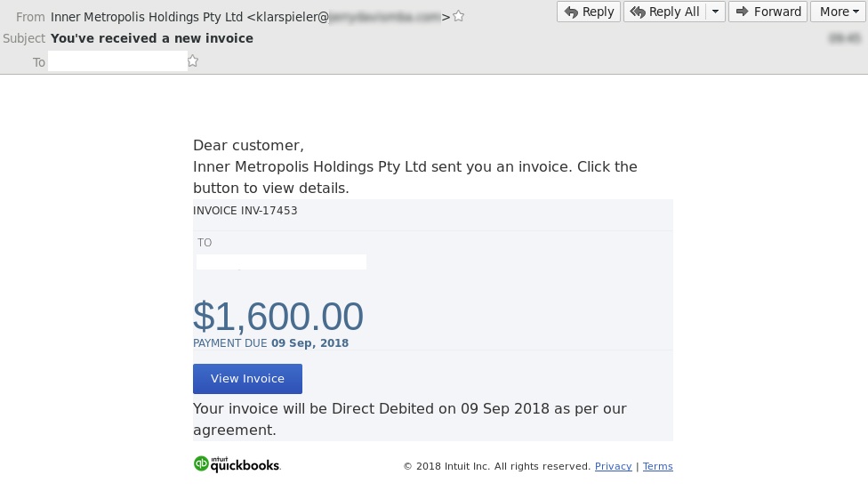Click the Forward arrow icon
Screen dimensions: 868x491
point(743,12)
